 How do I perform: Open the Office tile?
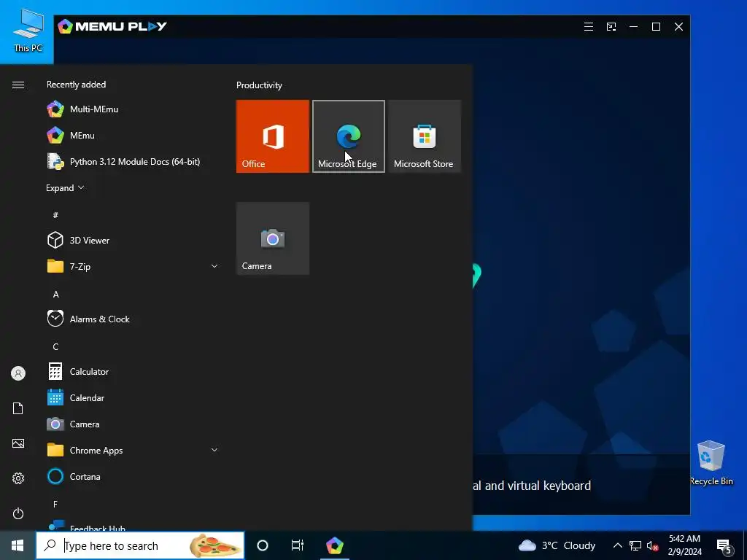pos(273,136)
